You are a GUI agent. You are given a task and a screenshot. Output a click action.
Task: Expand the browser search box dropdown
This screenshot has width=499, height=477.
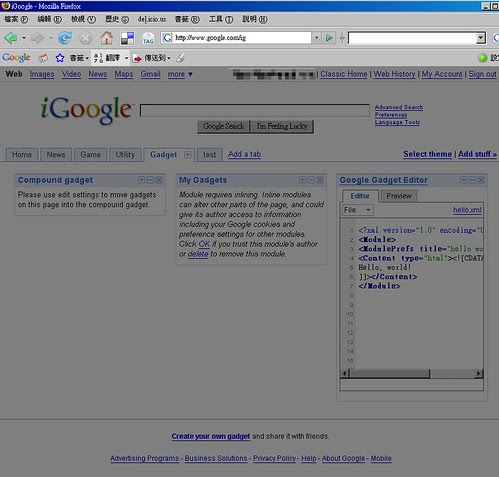tap(481, 38)
